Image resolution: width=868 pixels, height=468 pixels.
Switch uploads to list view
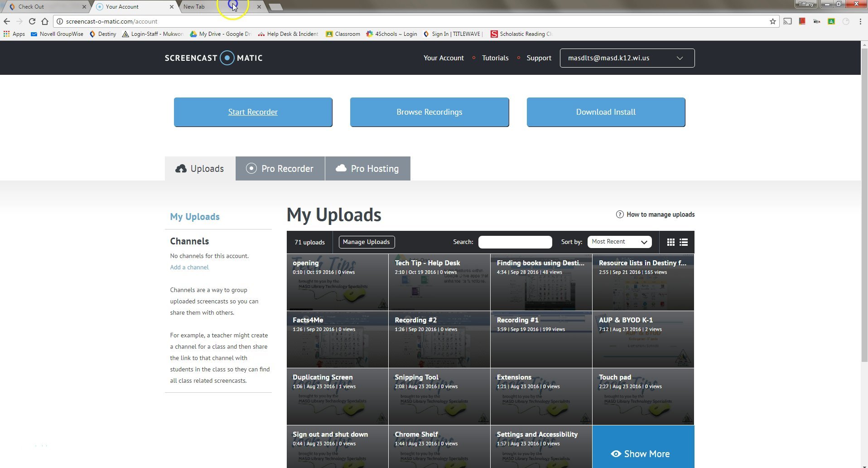tap(684, 242)
